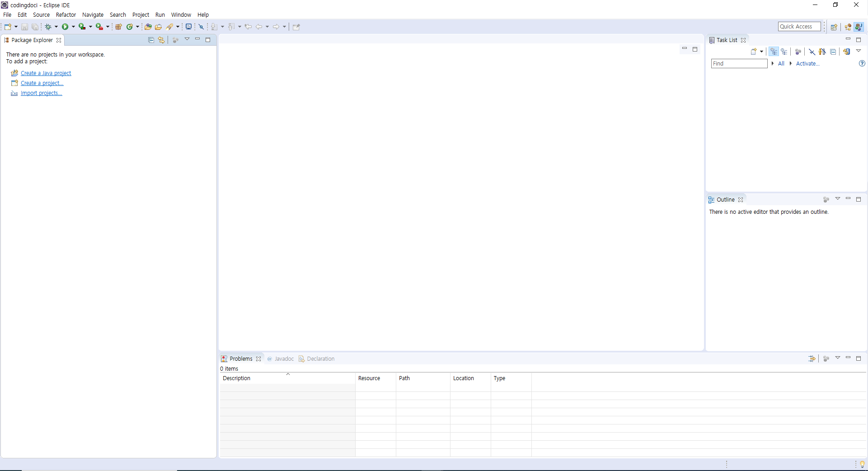This screenshot has height=471, width=868.
Task: Click the New Java Package icon
Action: 118,27
